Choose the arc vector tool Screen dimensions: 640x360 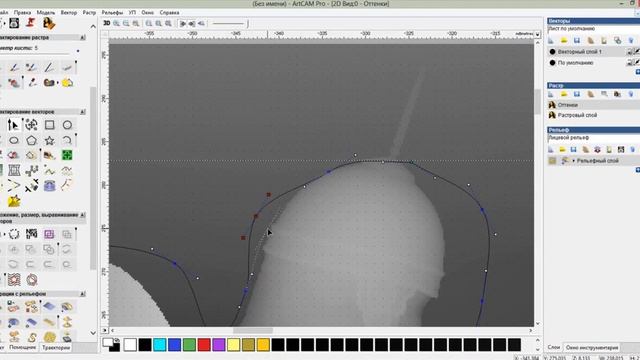tap(67, 140)
